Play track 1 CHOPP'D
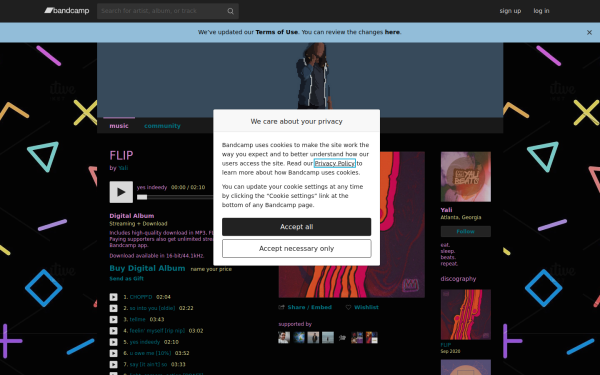The image size is (600, 375). coord(114,297)
